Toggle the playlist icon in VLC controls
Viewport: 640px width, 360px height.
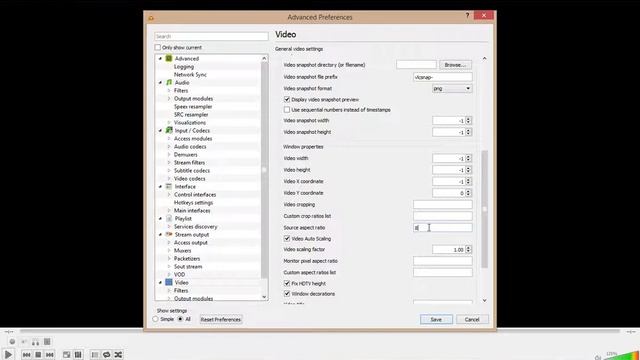point(95,355)
